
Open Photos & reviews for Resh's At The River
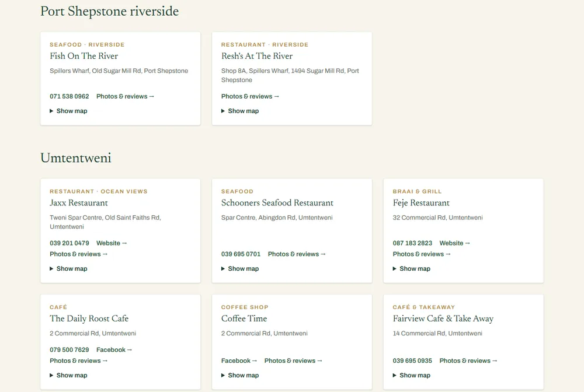pos(250,96)
